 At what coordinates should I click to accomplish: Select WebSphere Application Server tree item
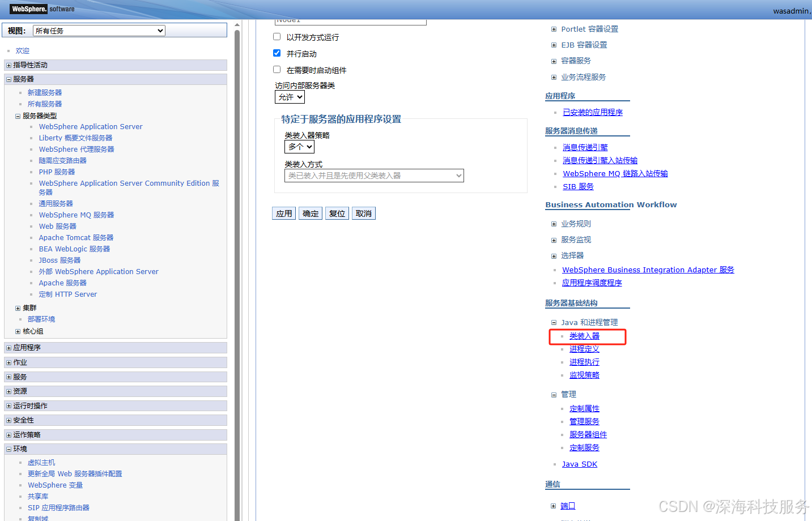[91, 127]
